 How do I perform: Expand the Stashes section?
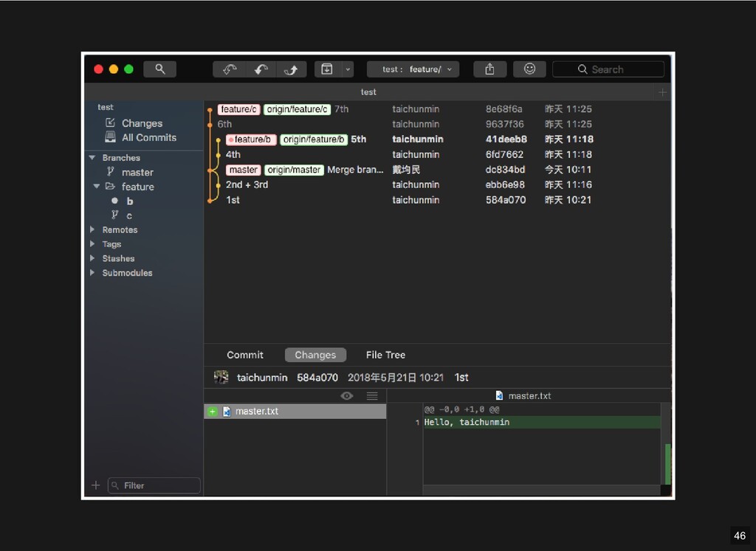[92, 258]
